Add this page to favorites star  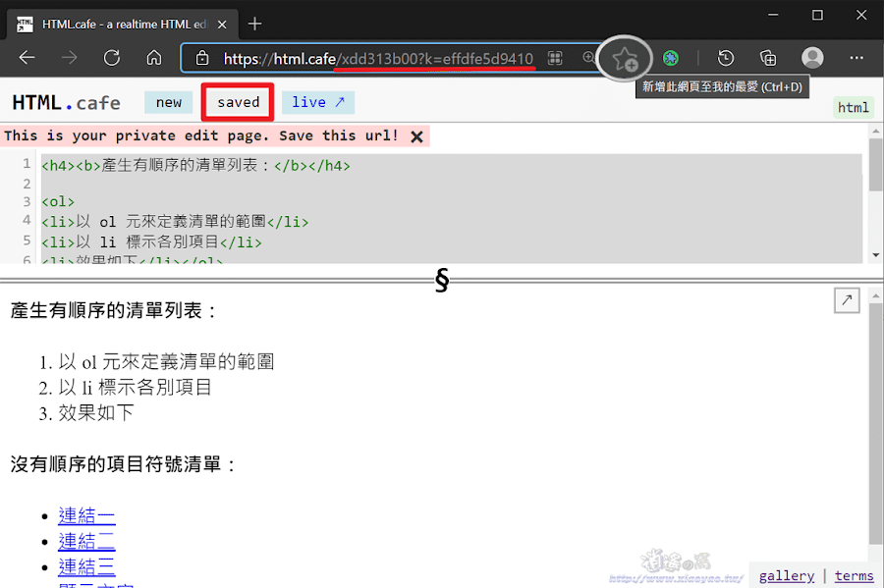click(624, 59)
